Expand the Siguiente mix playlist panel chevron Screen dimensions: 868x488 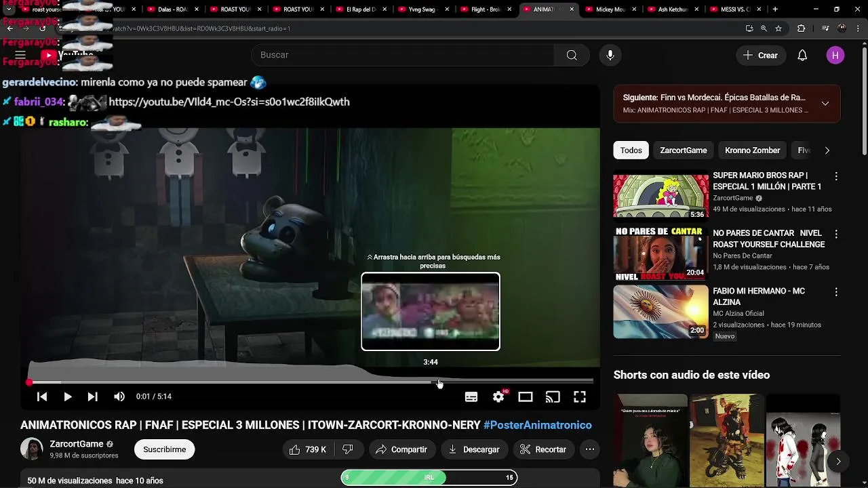(x=825, y=104)
